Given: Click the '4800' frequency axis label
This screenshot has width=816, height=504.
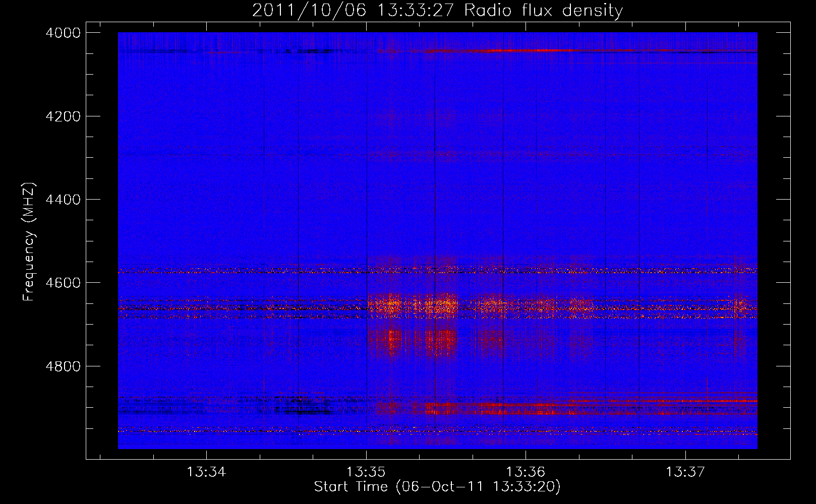Looking at the screenshot, I should [63, 366].
